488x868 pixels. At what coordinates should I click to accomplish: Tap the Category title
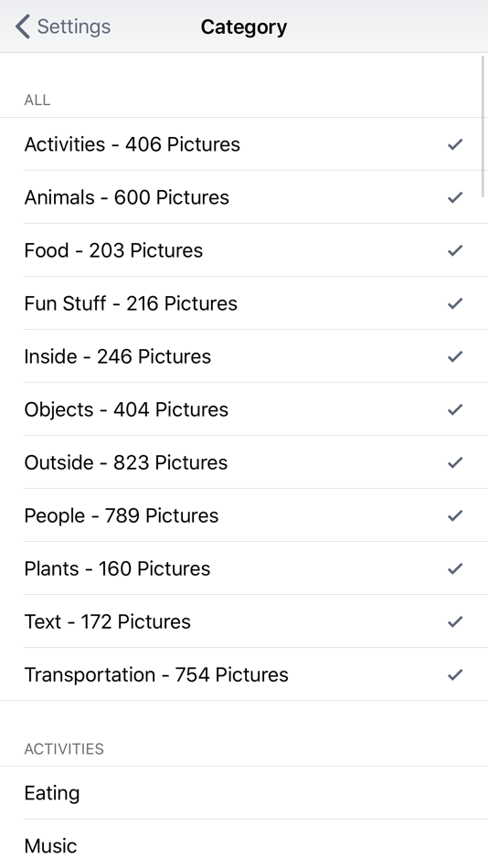pyautogui.click(x=244, y=27)
